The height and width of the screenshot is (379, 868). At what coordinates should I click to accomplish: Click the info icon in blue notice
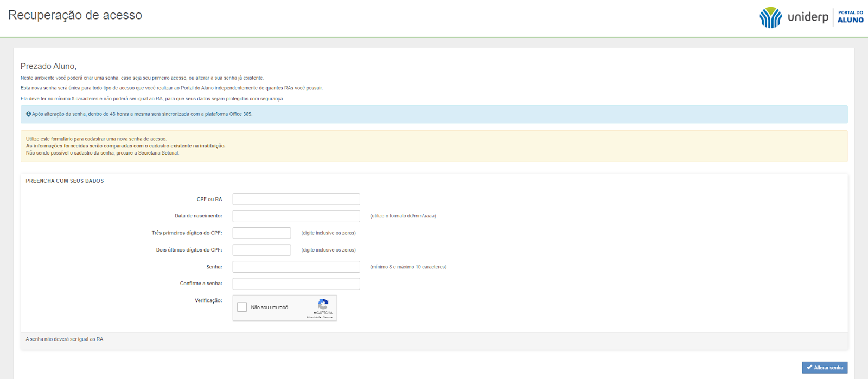click(29, 114)
